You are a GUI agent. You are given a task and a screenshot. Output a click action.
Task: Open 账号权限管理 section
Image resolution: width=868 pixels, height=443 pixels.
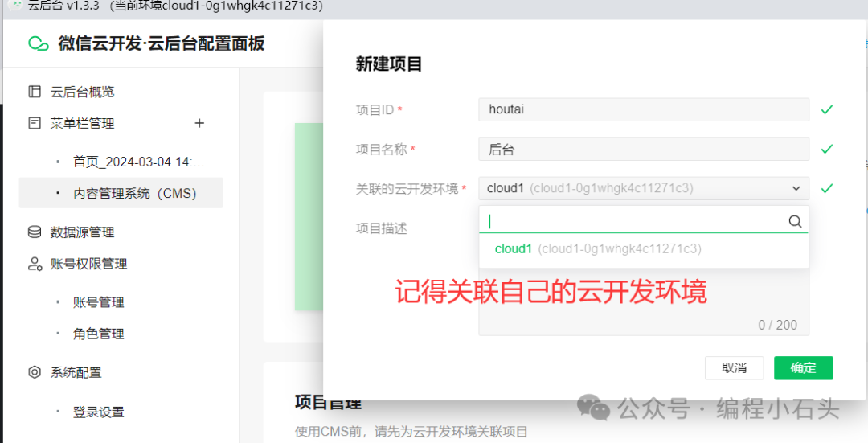tap(88, 264)
